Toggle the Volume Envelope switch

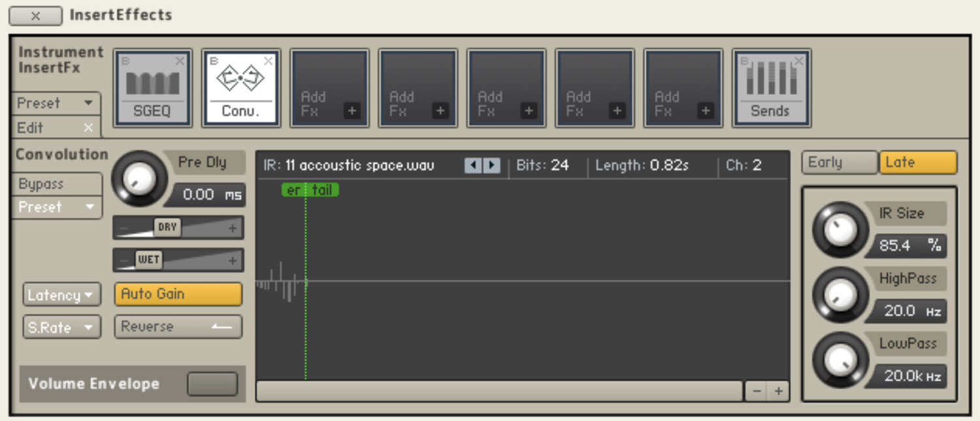tap(212, 384)
